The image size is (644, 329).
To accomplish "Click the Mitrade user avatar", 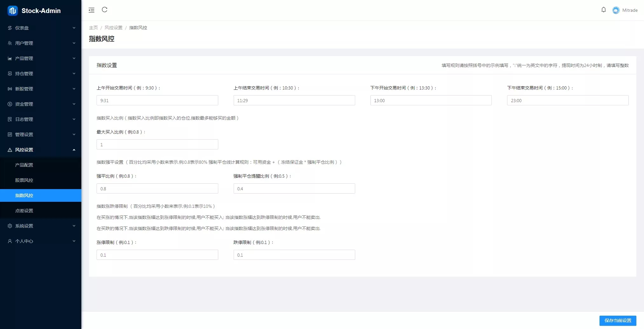I will pos(616,10).
